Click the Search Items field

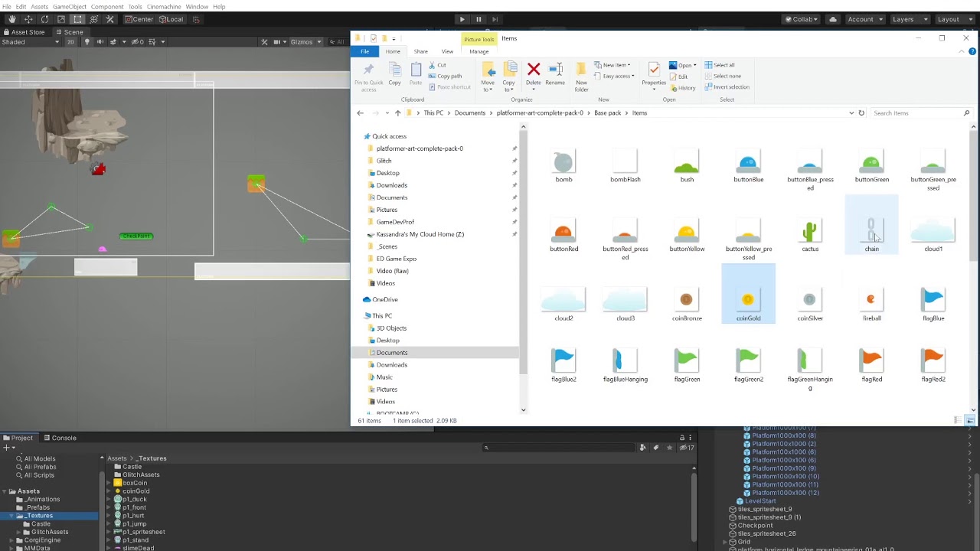921,112
